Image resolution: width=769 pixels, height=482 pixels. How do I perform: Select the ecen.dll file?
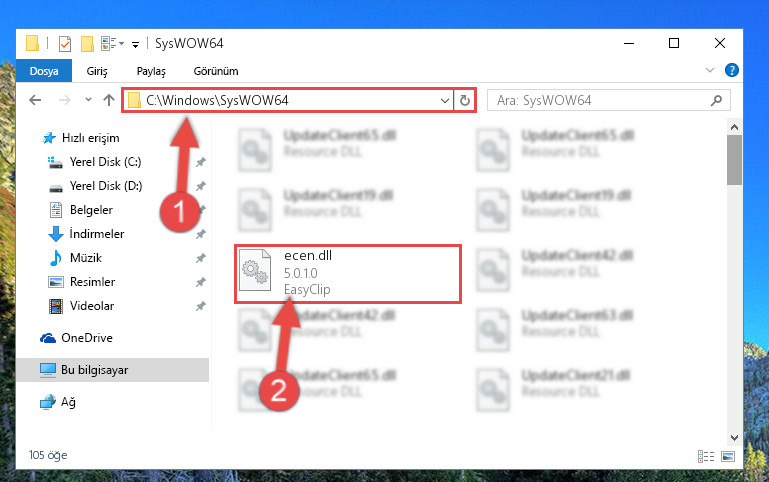point(348,274)
